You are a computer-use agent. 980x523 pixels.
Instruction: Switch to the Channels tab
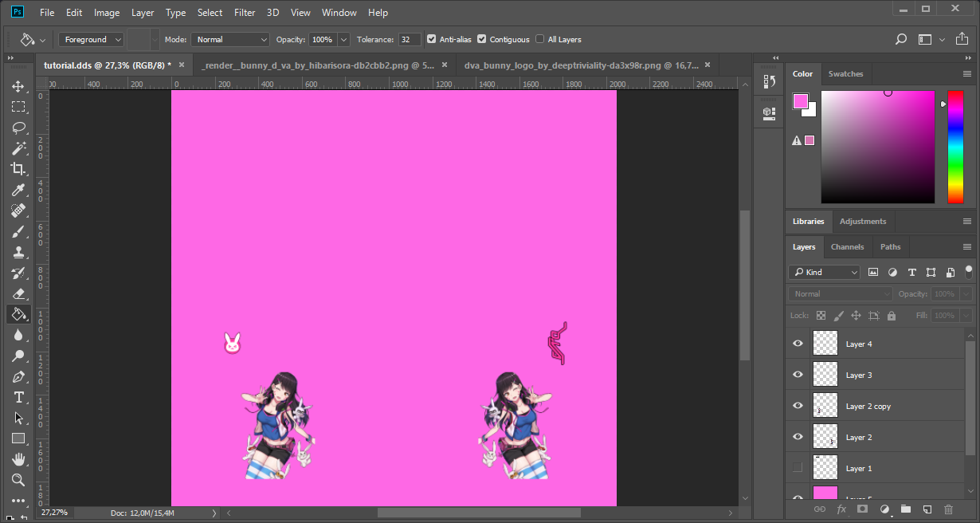tap(847, 247)
